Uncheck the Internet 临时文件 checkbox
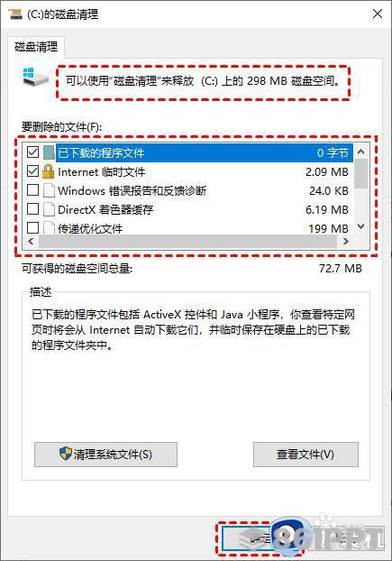392x561 pixels. [32, 171]
